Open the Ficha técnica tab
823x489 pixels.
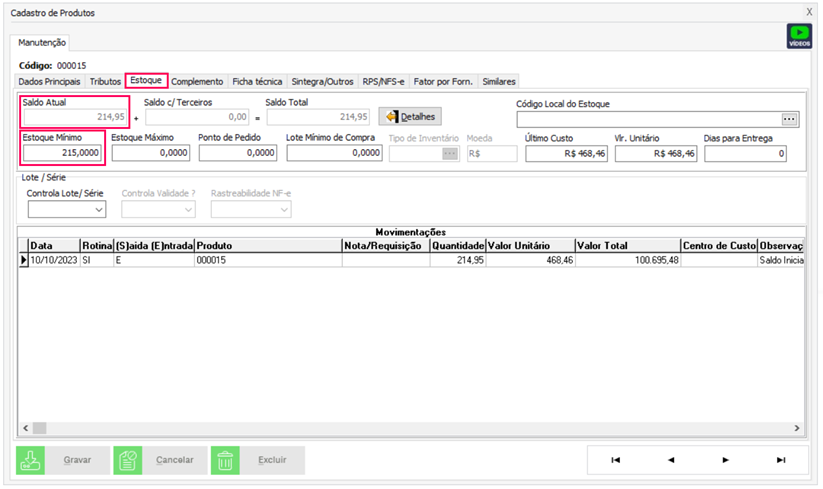point(257,81)
